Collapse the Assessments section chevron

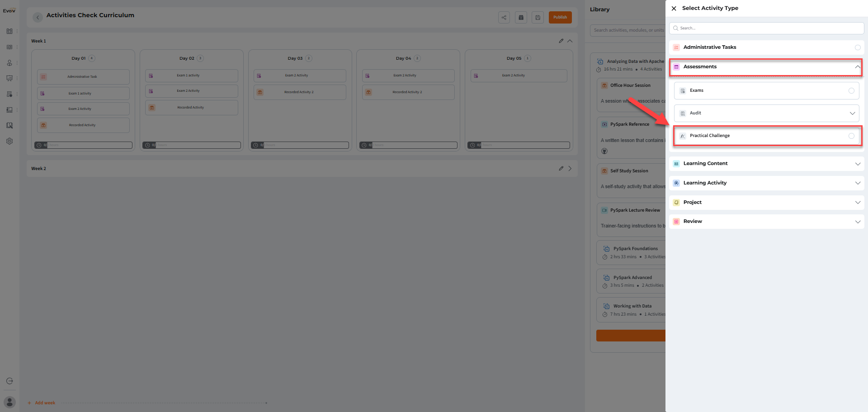tap(857, 67)
